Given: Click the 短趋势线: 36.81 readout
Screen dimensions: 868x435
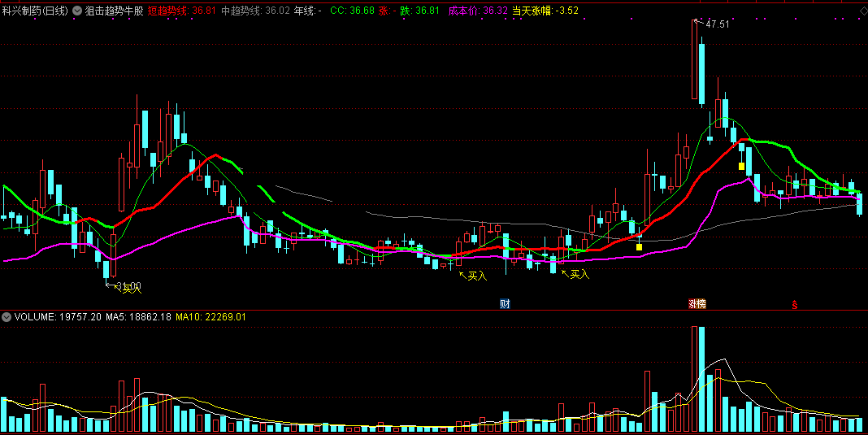Looking at the screenshot, I should point(181,11).
